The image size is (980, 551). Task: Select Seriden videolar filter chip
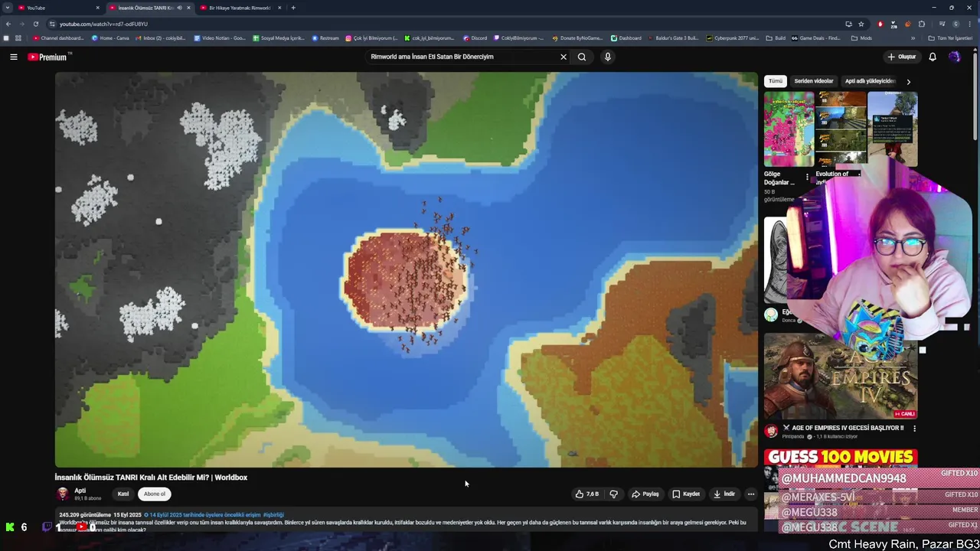click(813, 81)
